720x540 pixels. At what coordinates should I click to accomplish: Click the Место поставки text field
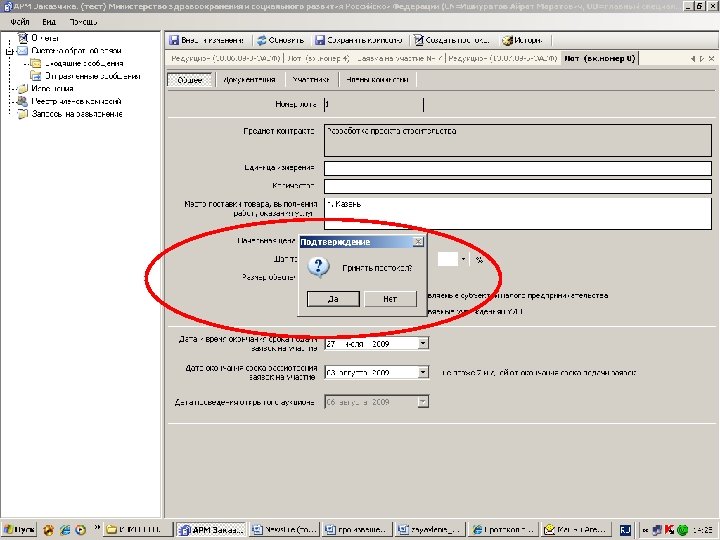[518, 214]
